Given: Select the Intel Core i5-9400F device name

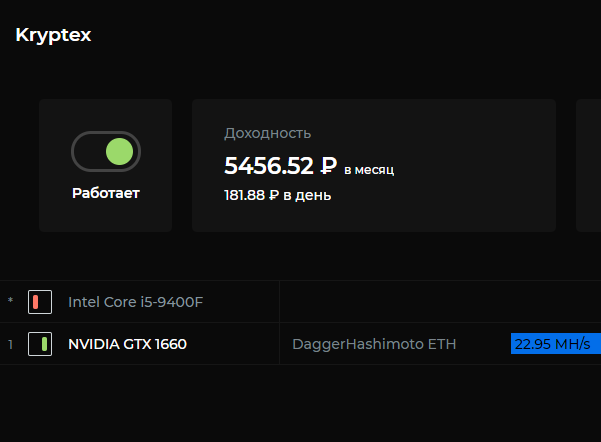Looking at the screenshot, I should pos(135,301).
